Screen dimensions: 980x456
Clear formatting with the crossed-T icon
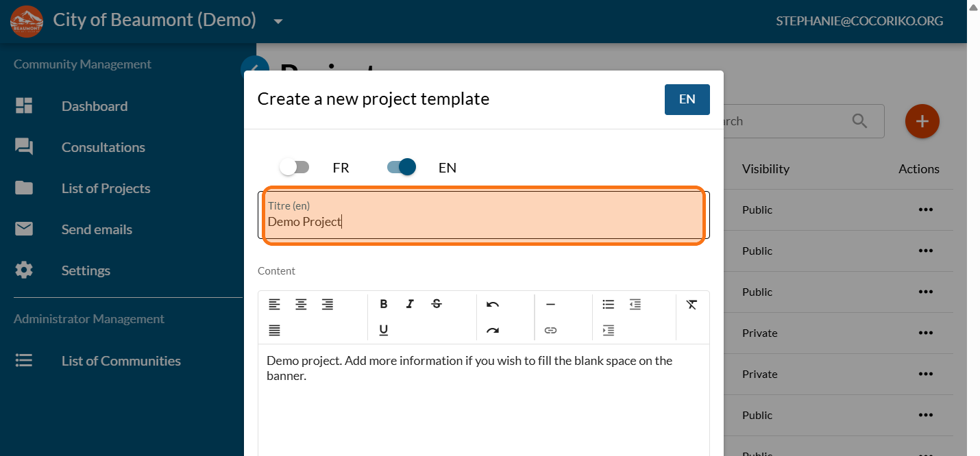(691, 305)
